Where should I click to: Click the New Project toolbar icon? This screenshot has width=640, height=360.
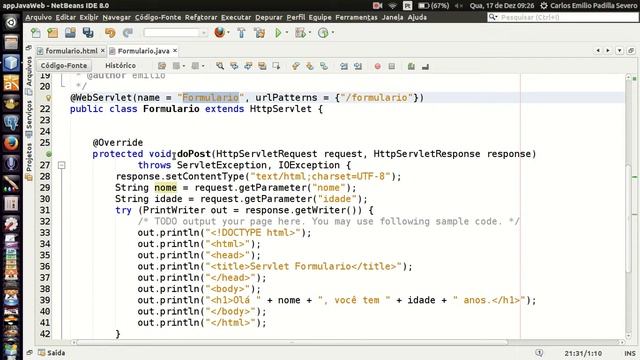click(53, 33)
